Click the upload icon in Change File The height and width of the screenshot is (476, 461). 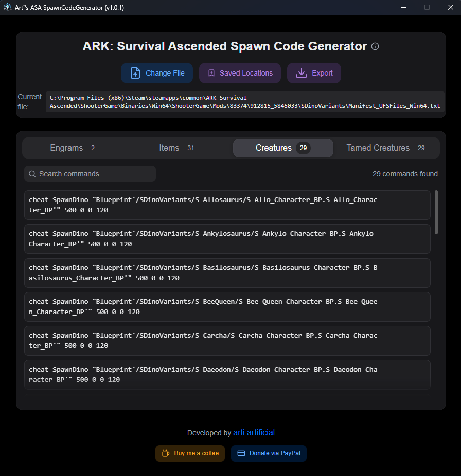pos(135,73)
